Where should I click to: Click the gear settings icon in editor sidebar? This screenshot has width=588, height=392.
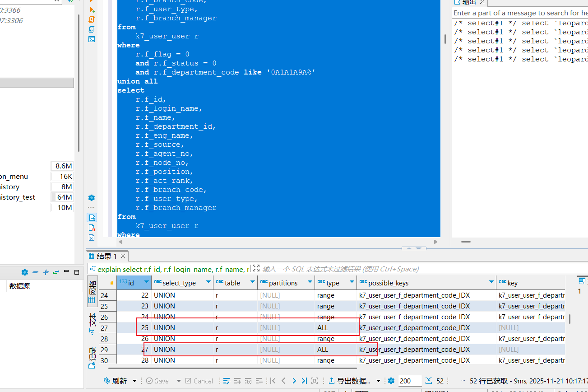pyautogui.click(x=92, y=198)
